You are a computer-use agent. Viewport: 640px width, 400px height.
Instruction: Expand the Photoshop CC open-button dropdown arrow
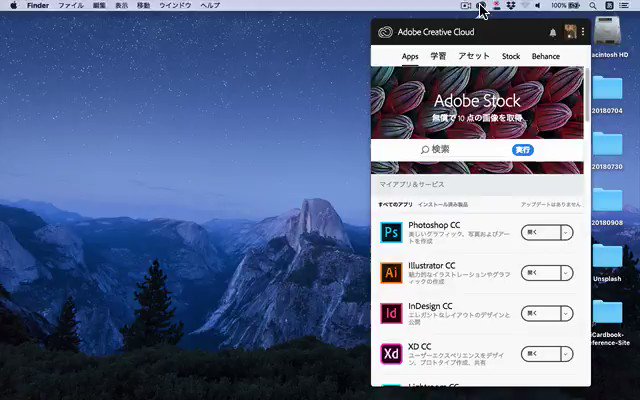coord(566,233)
